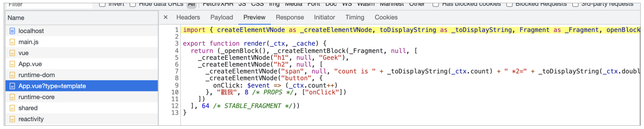This screenshot has width=644, height=129.
Task: Click the App.vue file icon
Action: (x=12, y=64)
